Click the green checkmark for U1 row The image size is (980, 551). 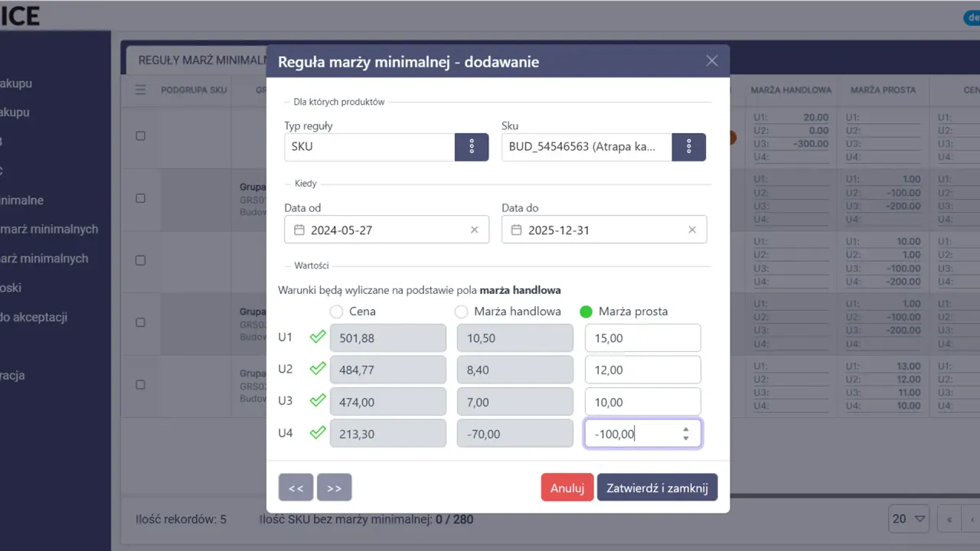[x=317, y=337]
